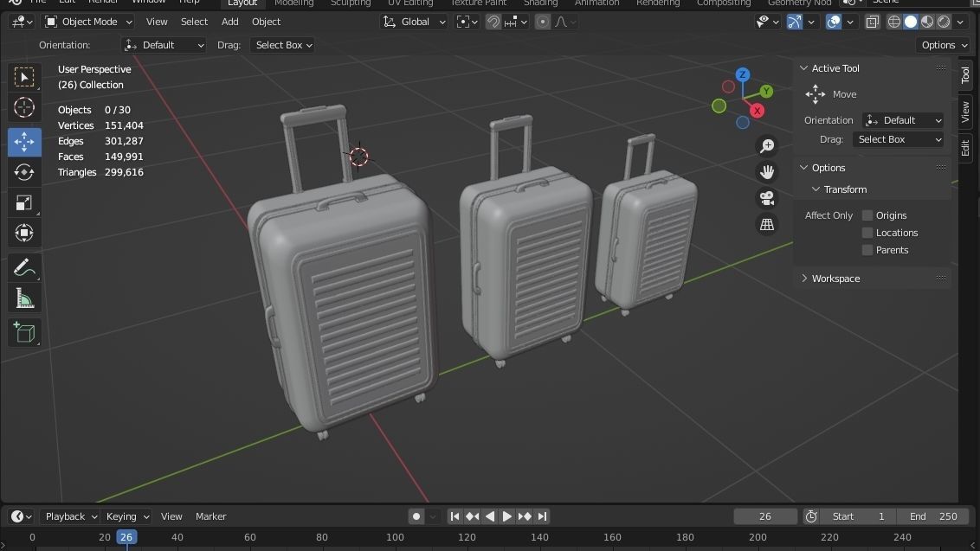Open the sidebar Drag Select Box dropdown

pos(898,139)
